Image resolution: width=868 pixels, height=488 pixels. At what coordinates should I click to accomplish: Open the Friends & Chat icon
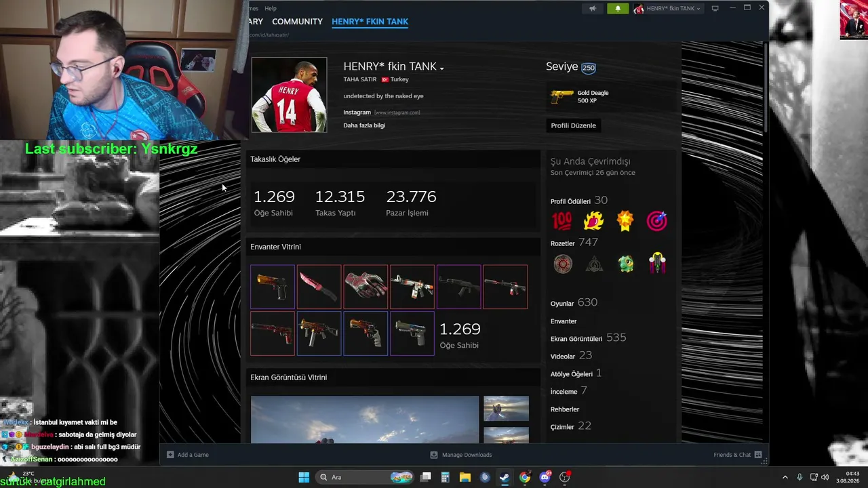[758, 455]
